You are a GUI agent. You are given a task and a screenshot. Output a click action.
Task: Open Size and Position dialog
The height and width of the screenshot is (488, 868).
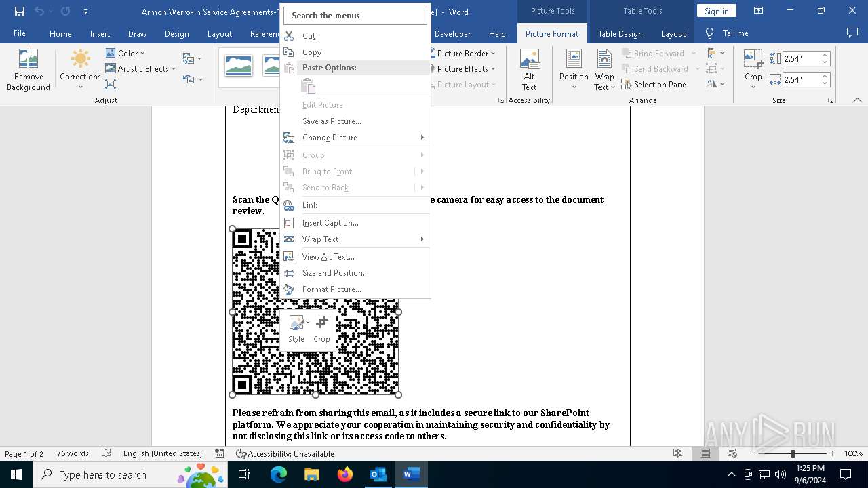click(x=355, y=273)
